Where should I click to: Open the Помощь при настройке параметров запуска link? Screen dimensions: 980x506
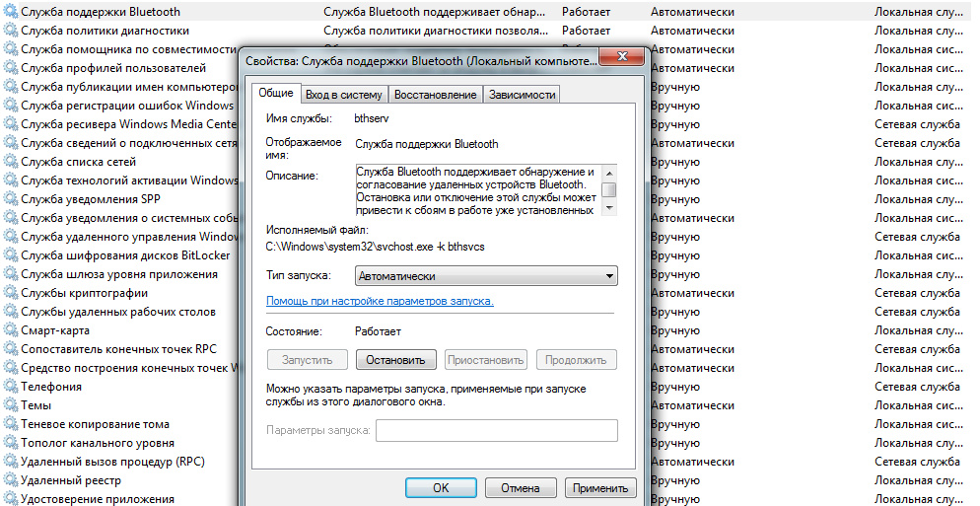[x=380, y=301]
